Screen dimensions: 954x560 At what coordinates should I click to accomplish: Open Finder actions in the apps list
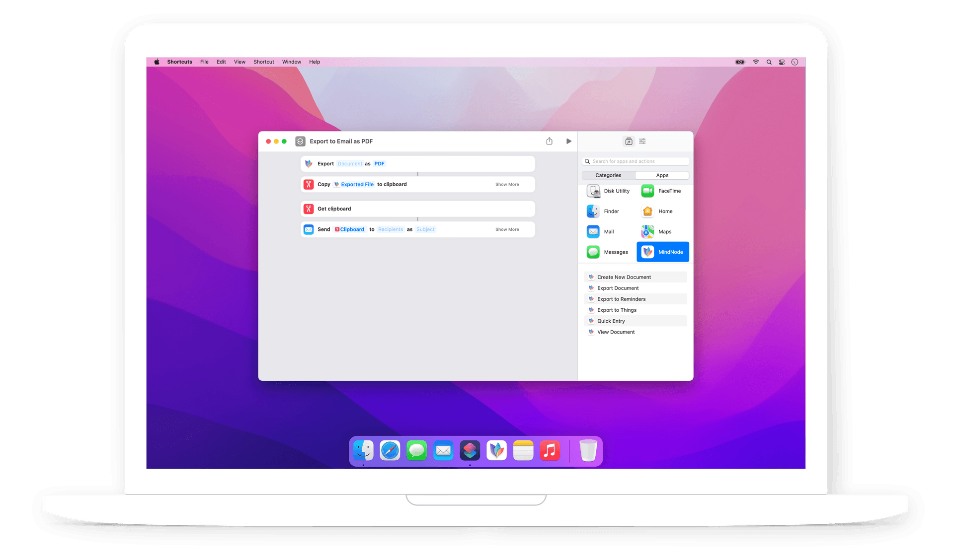[x=608, y=211]
